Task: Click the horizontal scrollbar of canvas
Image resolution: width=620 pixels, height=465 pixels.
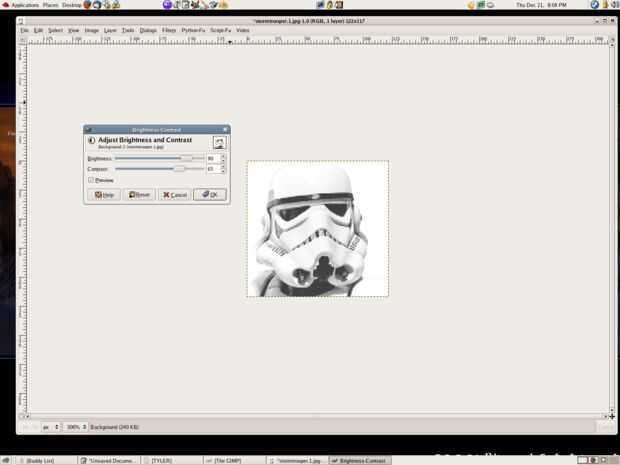Action: 316,416
